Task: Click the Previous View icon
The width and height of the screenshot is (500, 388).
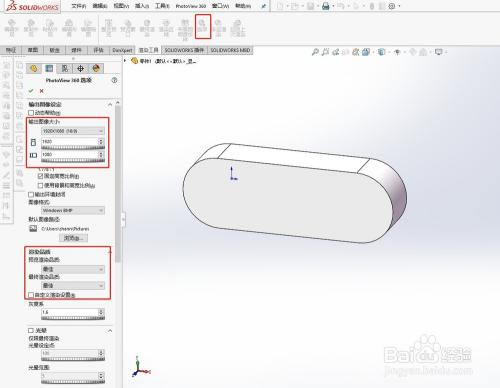Action: point(336,52)
